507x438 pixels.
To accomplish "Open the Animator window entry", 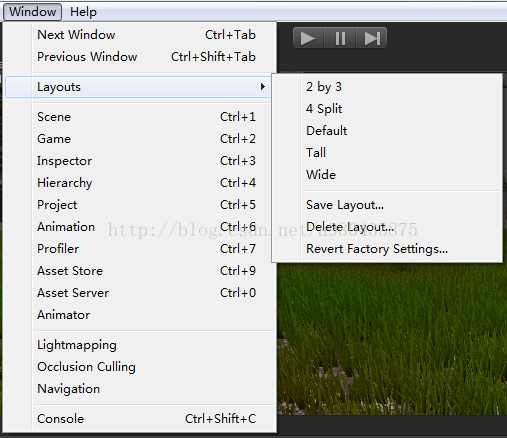I will point(140,315).
